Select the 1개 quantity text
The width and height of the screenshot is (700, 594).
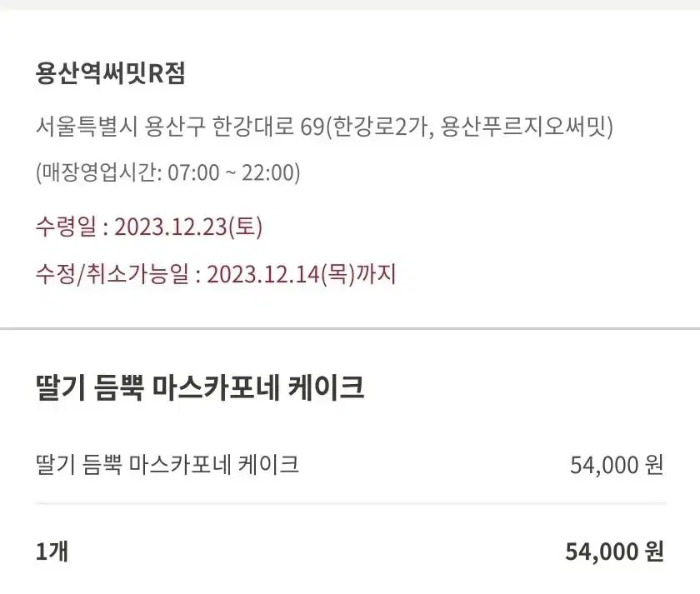[x=52, y=552]
